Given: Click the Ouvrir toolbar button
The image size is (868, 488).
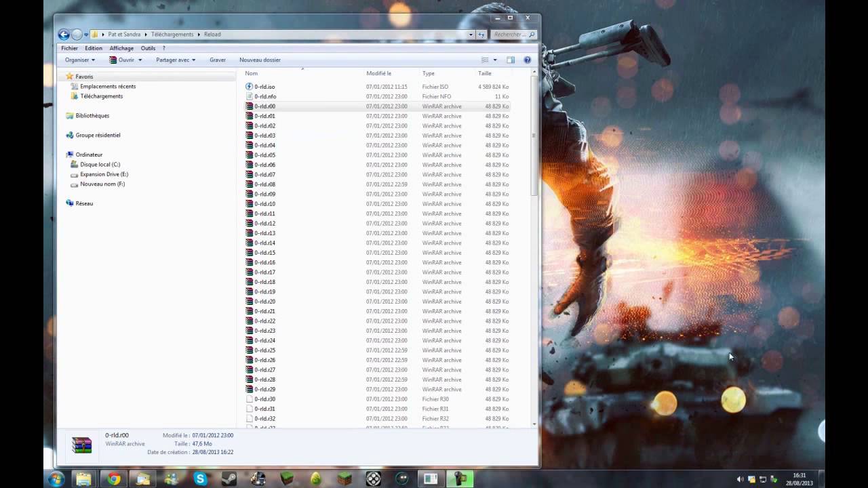Looking at the screenshot, I should click(122, 60).
